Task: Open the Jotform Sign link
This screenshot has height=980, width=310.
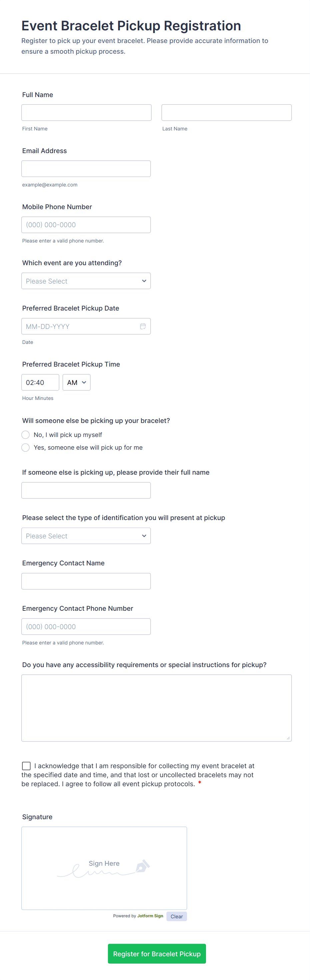Action: [x=150, y=916]
